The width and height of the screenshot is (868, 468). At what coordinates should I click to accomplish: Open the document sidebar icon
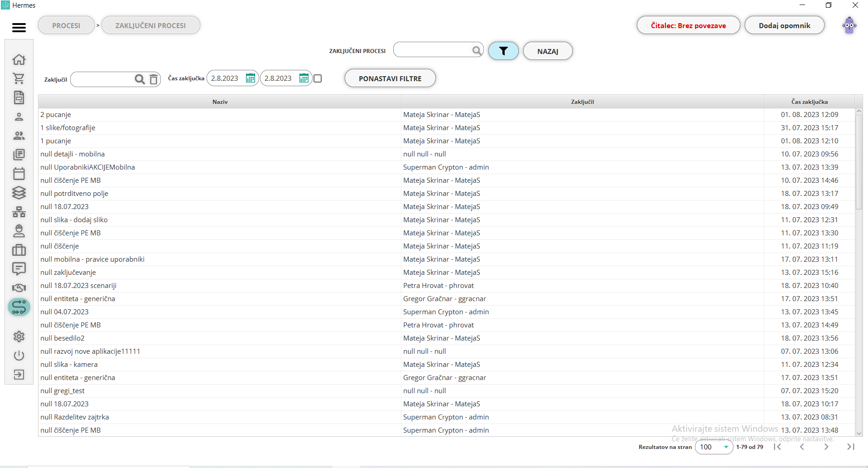19,97
